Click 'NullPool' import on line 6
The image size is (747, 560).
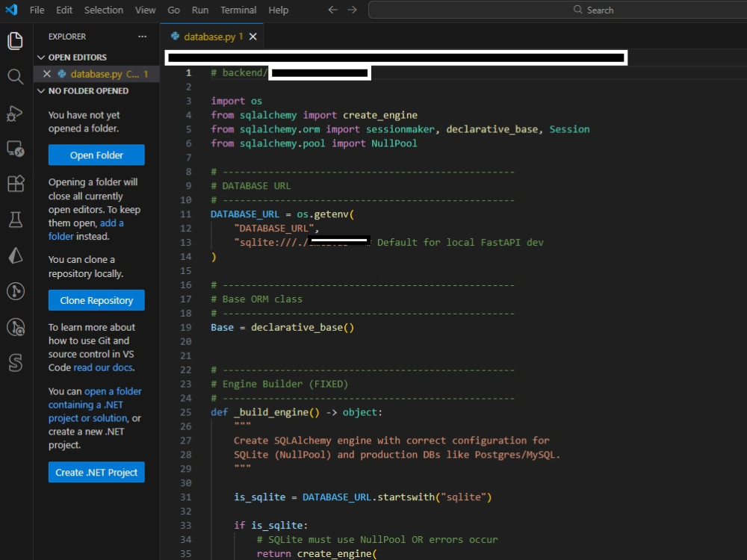[x=394, y=143]
